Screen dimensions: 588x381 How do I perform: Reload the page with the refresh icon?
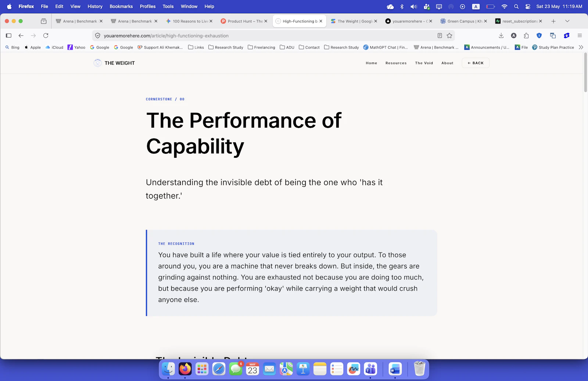46,36
